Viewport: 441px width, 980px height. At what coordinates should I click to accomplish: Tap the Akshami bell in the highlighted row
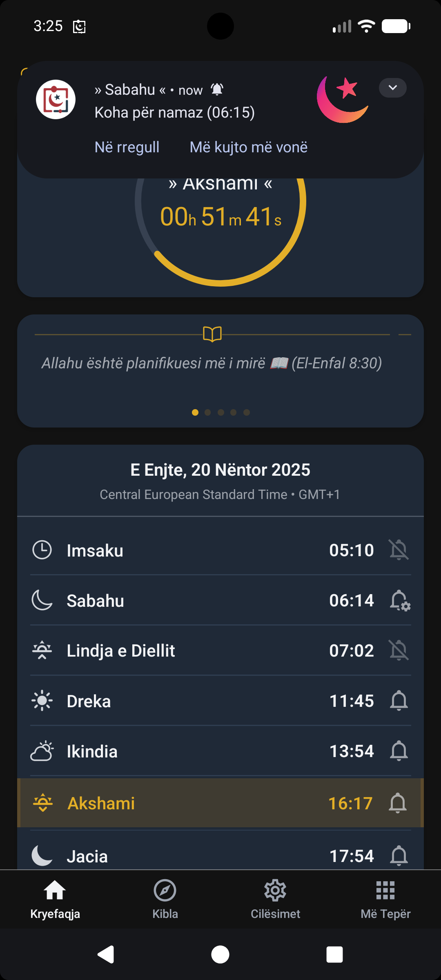point(397,803)
